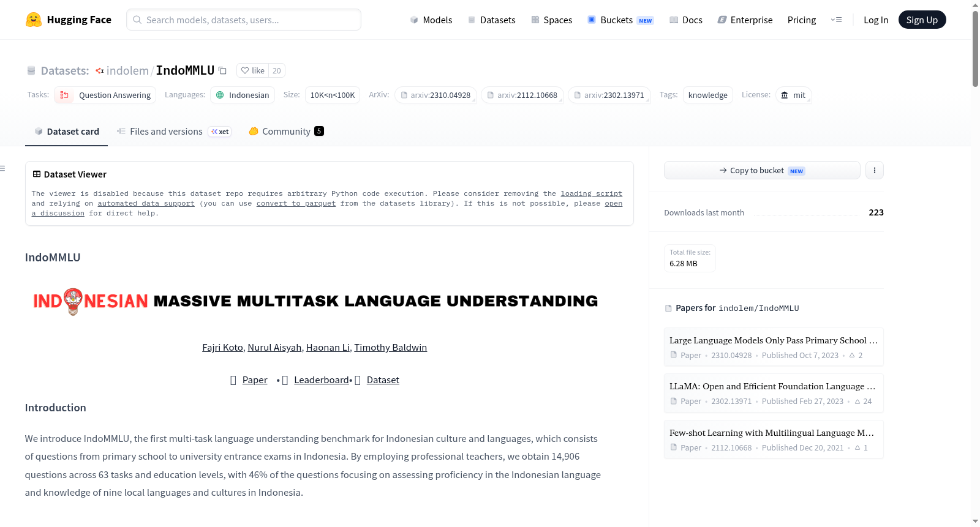Image resolution: width=980 pixels, height=527 pixels.
Task: Expand the additional navigation menu icon
Action: click(x=836, y=20)
